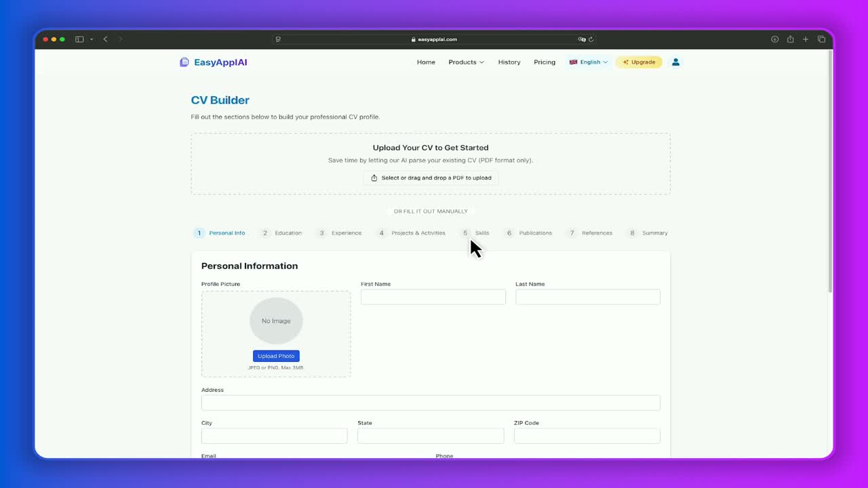Click the Safari share icon
This screenshot has width=868, height=488.
point(790,39)
